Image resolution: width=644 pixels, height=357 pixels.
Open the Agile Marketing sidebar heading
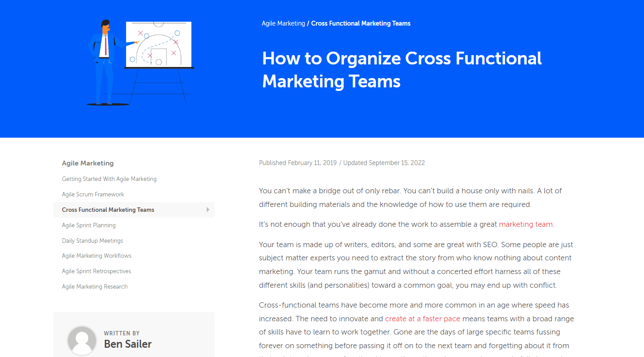[88, 163]
